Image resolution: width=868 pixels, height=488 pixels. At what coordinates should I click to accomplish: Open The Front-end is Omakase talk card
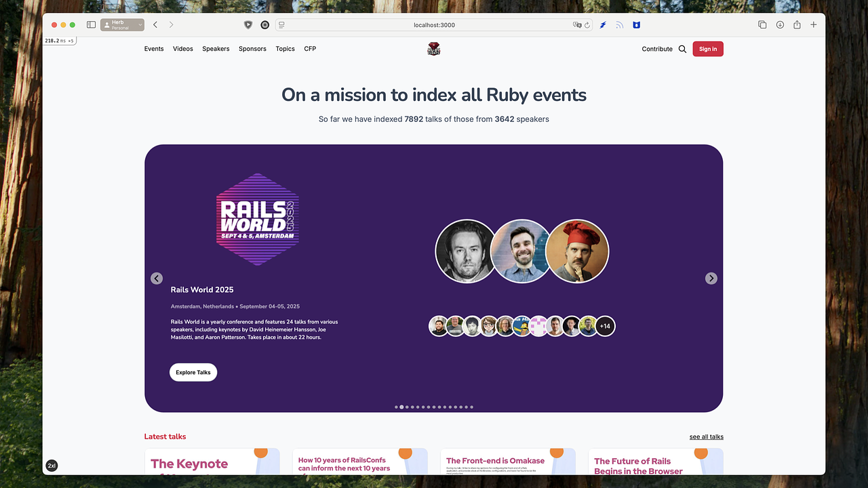[x=508, y=462]
